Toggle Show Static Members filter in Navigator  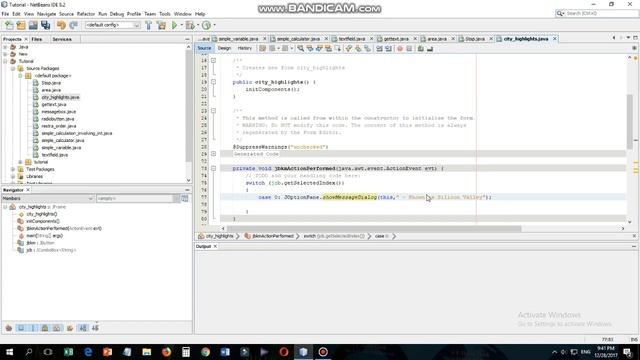click(33, 328)
